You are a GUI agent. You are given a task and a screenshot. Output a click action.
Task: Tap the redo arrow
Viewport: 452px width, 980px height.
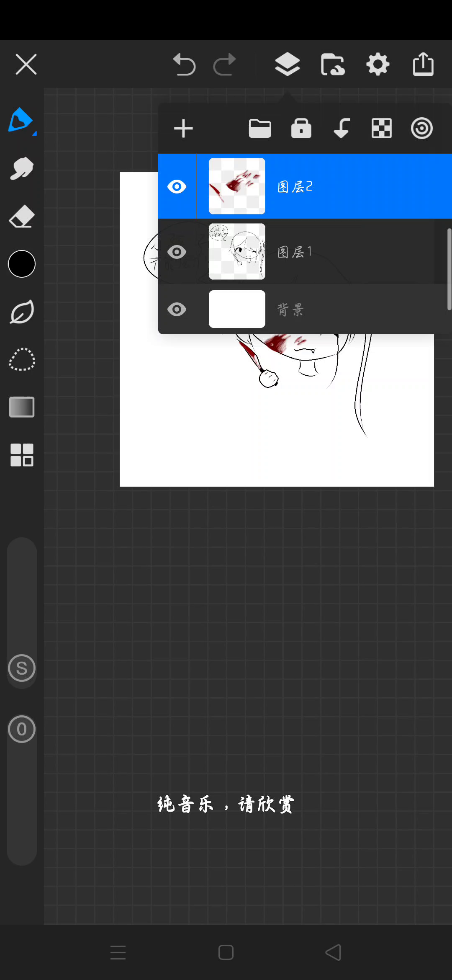(x=225, y=65)
